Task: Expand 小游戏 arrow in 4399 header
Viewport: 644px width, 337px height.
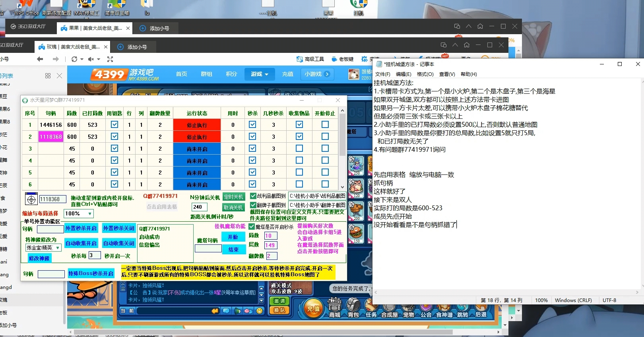Action: (x=327, y=74)
